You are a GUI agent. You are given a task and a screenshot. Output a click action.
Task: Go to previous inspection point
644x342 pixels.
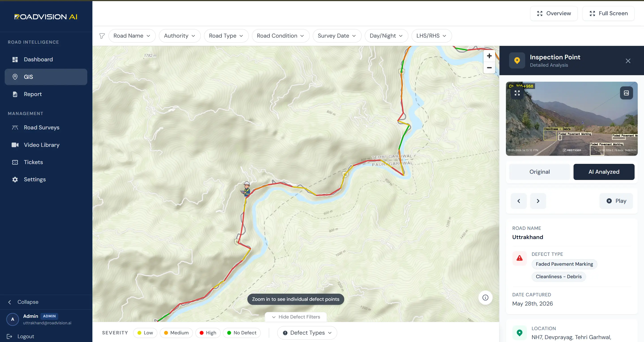(519, 201)
